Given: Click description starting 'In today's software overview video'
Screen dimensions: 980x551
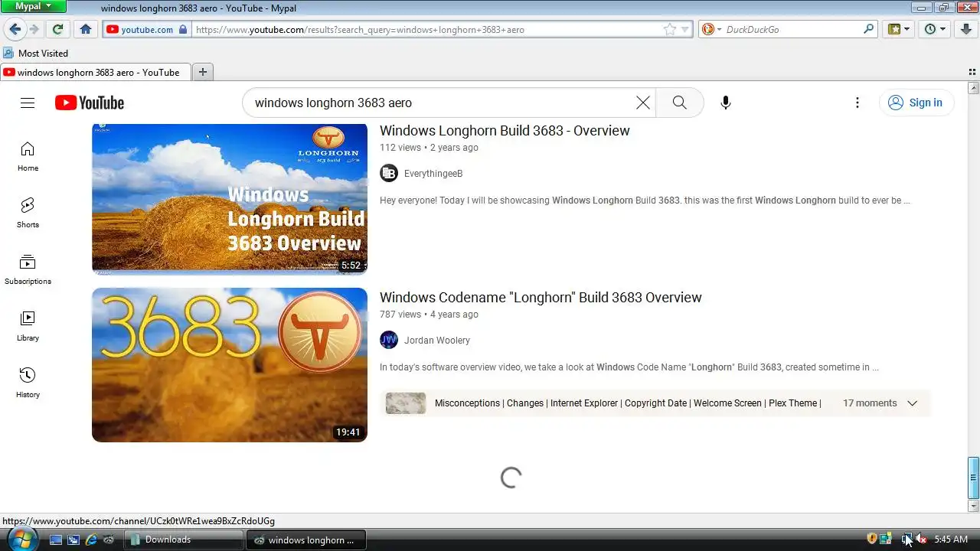Looking at the screenshot, I should pyautogui.click(x=629, y=367).
